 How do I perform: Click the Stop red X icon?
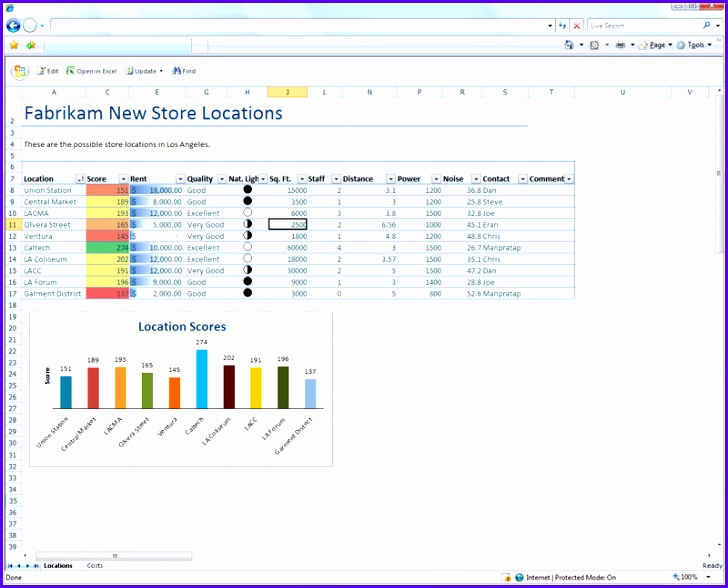click(576, 26)
